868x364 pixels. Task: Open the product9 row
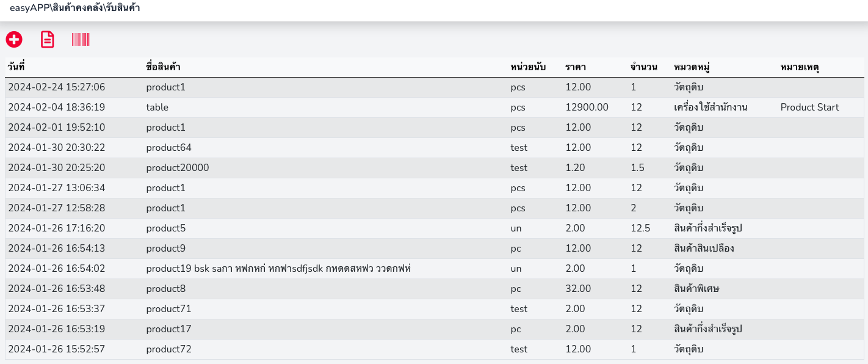(166, 249)
